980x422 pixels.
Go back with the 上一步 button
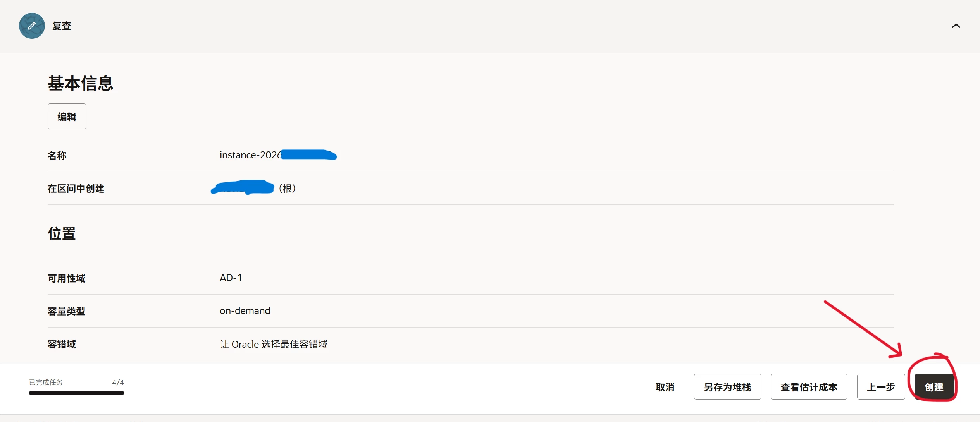(x=881, y=387)
